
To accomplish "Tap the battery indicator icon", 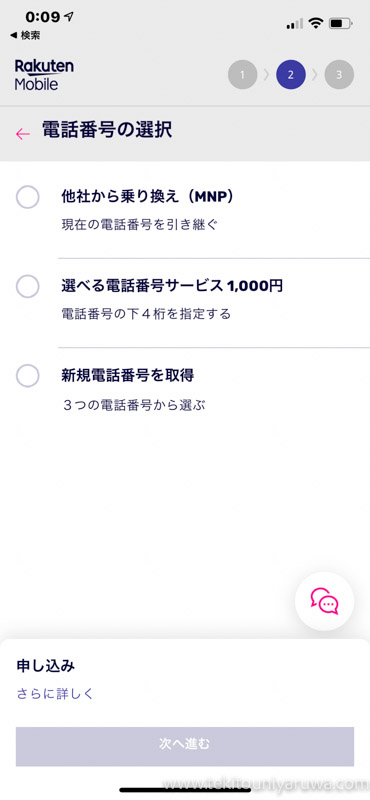I will 341,23.
